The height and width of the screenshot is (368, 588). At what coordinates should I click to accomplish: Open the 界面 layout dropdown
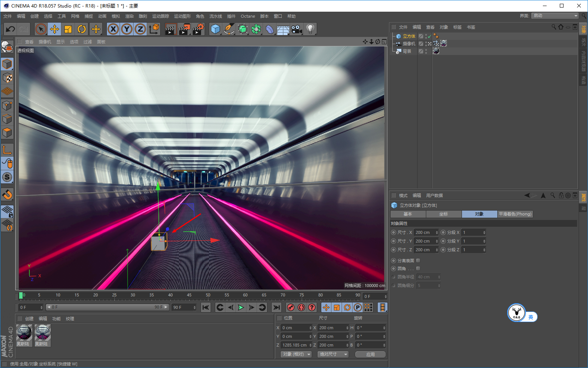click(555, 16)
